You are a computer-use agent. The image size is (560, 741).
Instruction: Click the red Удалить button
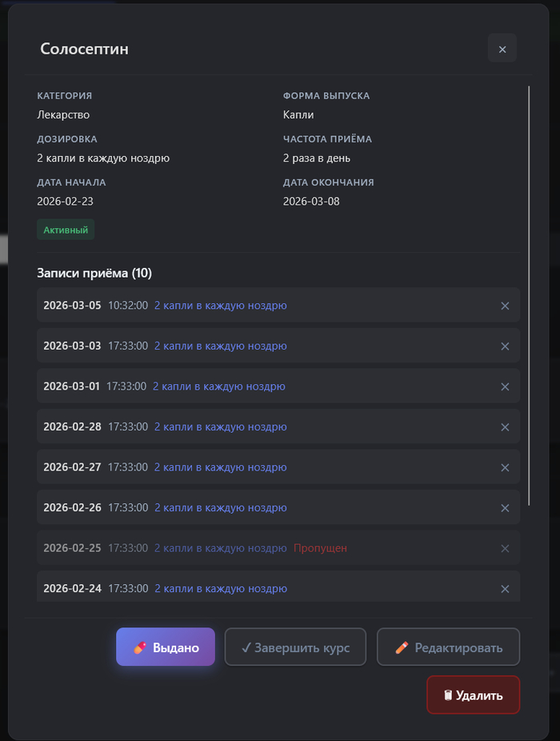click(x=473, y=695)
